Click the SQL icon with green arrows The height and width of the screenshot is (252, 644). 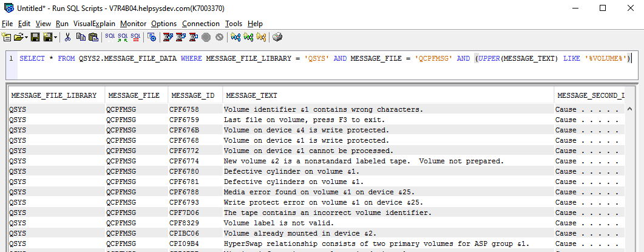pos(123,37)
